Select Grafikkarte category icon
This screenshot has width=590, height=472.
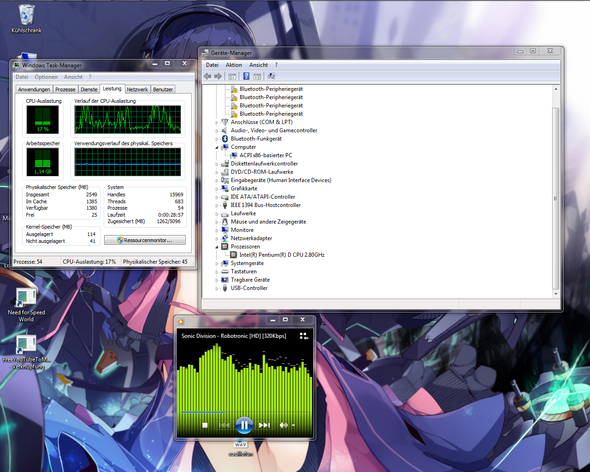[225, 189]
